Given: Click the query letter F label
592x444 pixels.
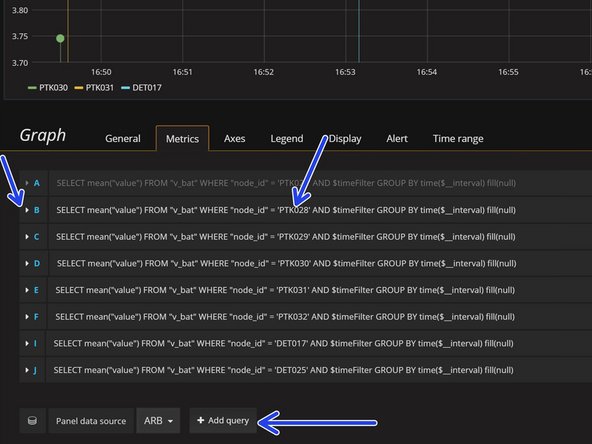Looking at the screenshot, I should tap(36, 317).
